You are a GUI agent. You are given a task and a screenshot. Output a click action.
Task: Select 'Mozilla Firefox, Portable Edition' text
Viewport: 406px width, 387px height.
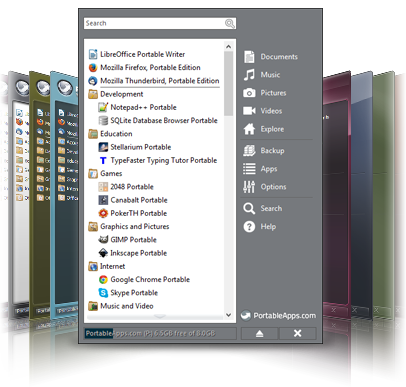(x=150, y=67)
